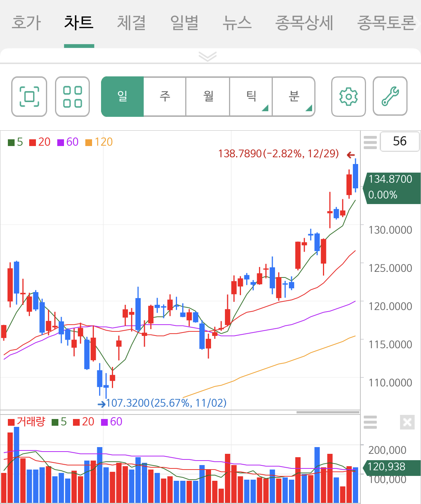421x504 pixels.
Task: Select the volume 60-day average legend
Action: (112, 422)
